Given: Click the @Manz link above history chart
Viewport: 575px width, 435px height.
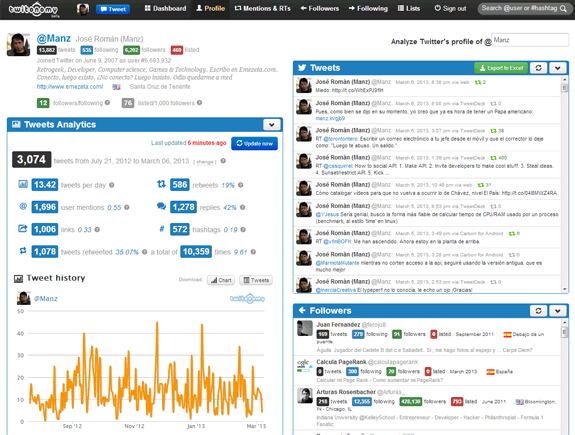Looking at the screenshot, I should pos(46,299).
